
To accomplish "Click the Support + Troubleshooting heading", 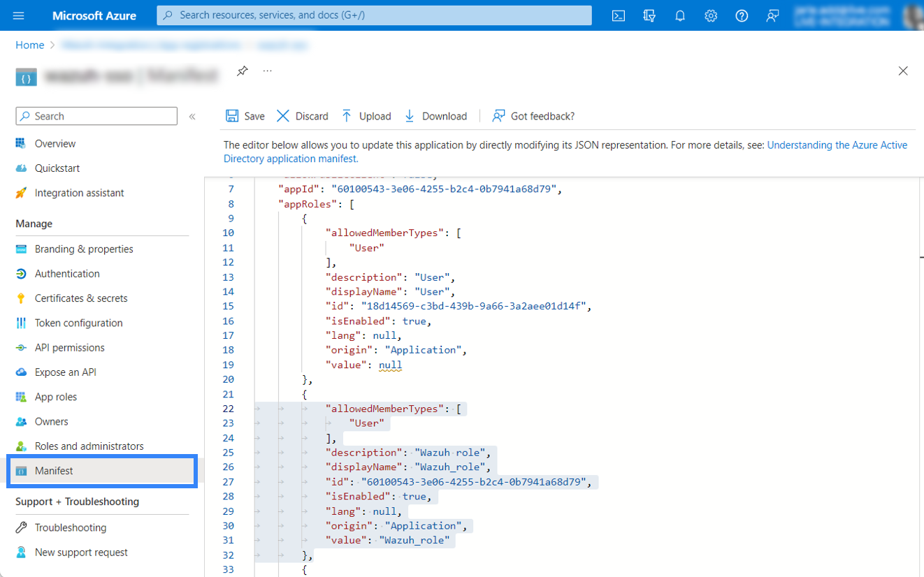I will click(x=78, y=502).
